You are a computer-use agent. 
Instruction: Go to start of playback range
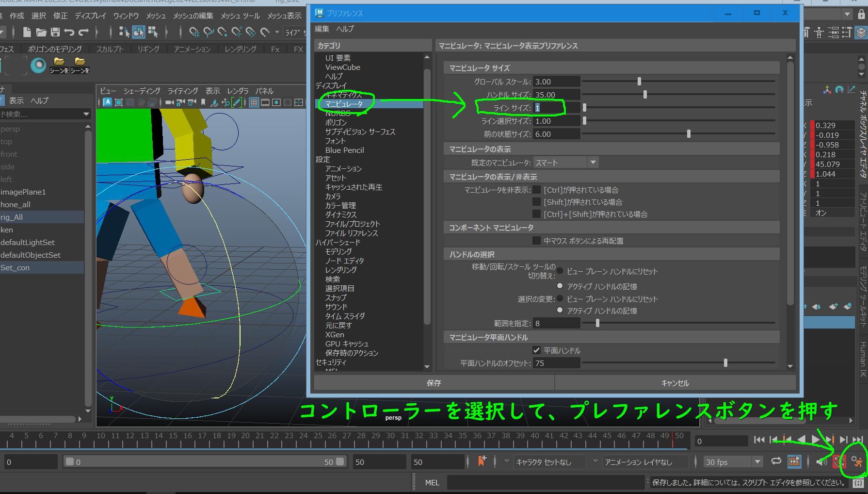(x=759, y=440)
